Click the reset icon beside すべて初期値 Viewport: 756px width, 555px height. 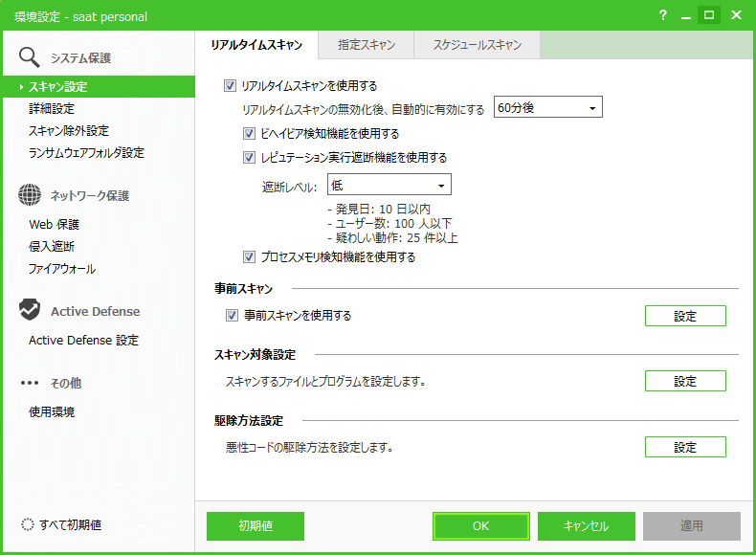pyautogui.click(x=28, y=524)
